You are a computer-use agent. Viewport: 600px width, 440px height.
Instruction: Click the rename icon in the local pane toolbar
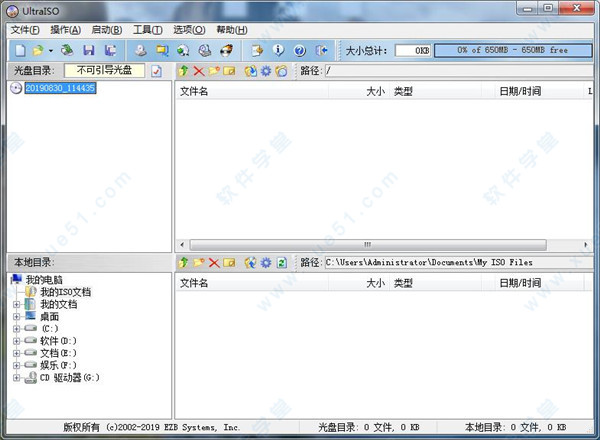click(229, 263)
